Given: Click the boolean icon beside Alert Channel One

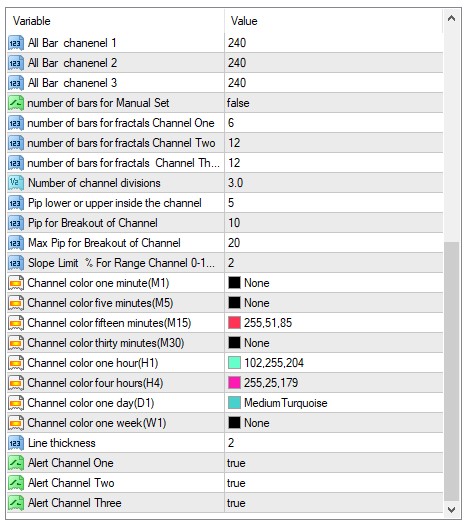Looking at the screenshot, I should coord(16,463).
